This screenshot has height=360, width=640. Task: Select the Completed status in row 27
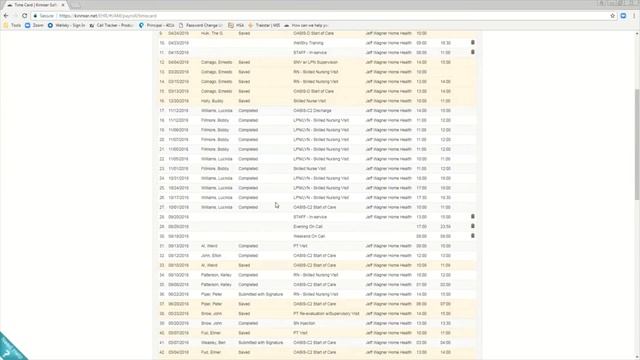[x=248, y=207]
